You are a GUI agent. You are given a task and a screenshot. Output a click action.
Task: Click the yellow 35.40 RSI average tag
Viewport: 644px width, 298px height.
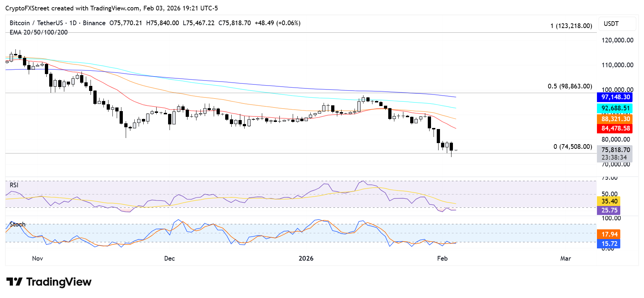click(609, 201)
